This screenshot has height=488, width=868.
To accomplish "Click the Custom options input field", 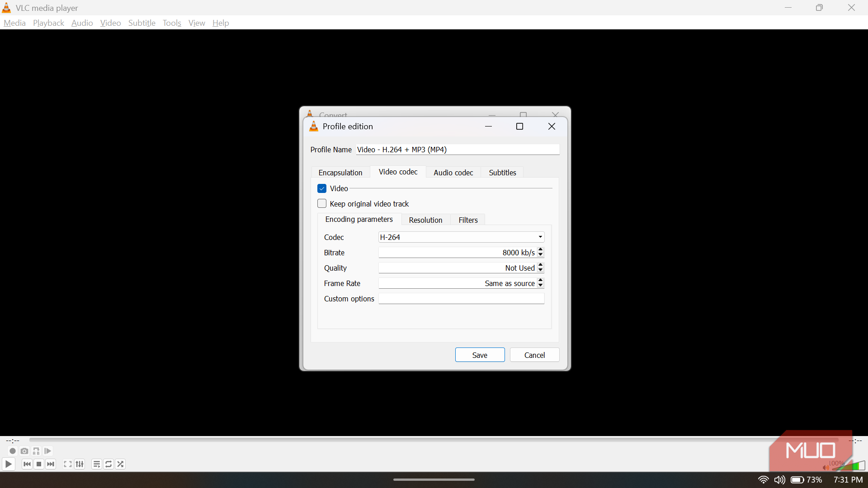I will coord(461,299).
